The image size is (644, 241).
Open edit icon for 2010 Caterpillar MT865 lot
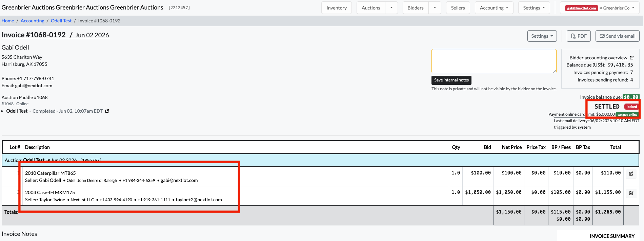tap(631, 173)
